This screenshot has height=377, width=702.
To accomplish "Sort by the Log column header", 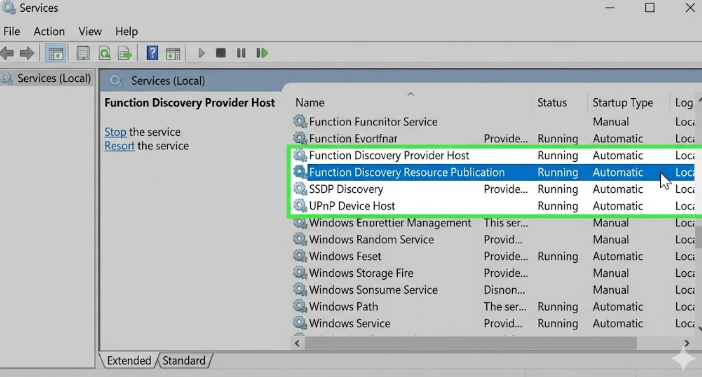I will point(684,103).
